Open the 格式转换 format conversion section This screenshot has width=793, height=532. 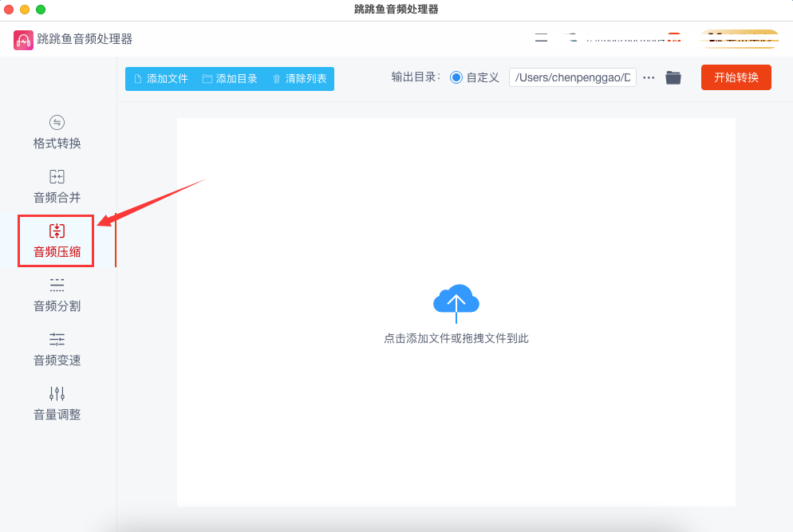(57, 132)
